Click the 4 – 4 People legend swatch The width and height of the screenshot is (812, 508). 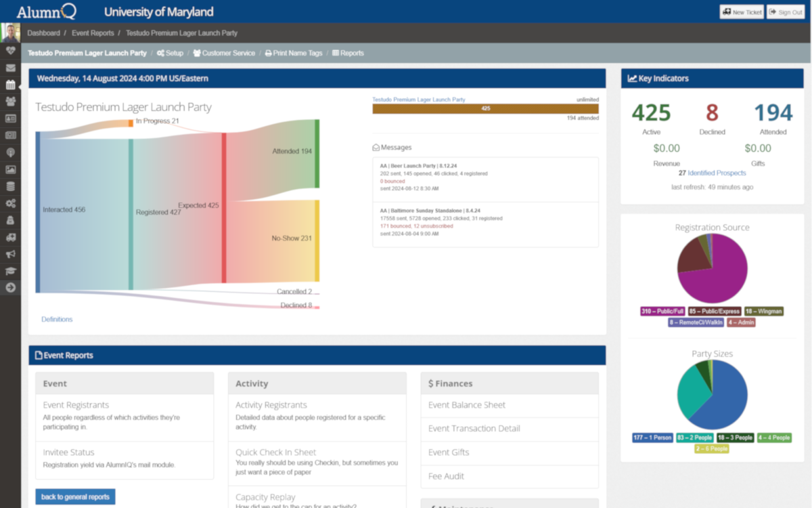coord(774,438)
